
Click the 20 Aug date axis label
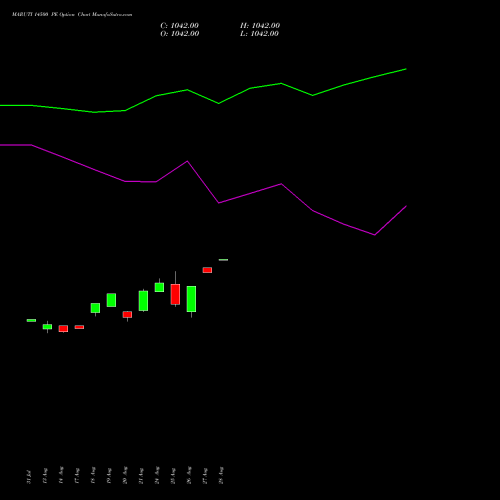click(125, 475)
